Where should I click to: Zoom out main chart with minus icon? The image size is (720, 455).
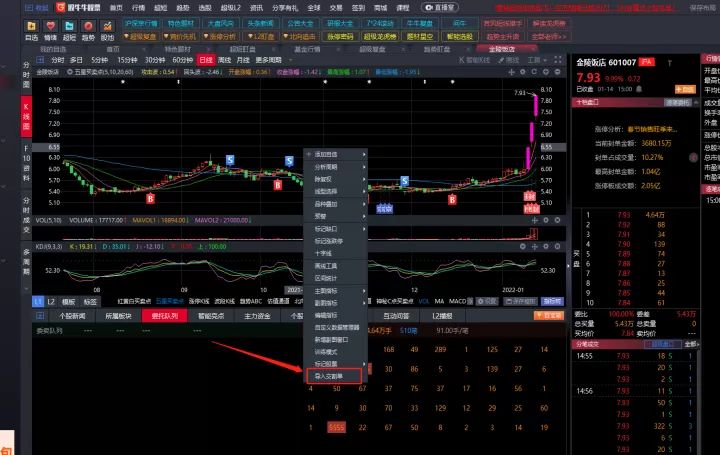click(557, 72)
